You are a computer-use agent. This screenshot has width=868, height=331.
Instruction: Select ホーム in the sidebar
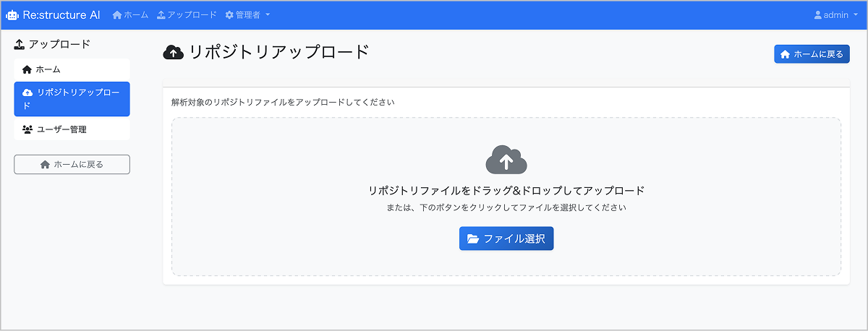click(72, 69)
